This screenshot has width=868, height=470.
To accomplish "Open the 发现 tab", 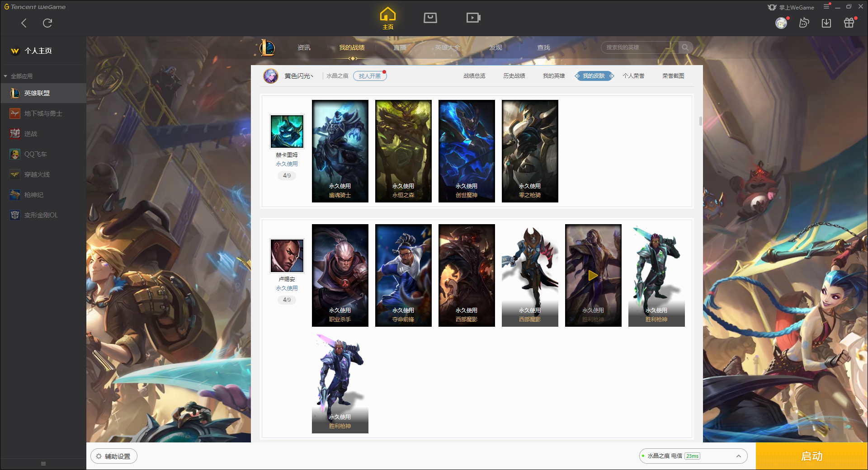I will (x=495, y=47).
